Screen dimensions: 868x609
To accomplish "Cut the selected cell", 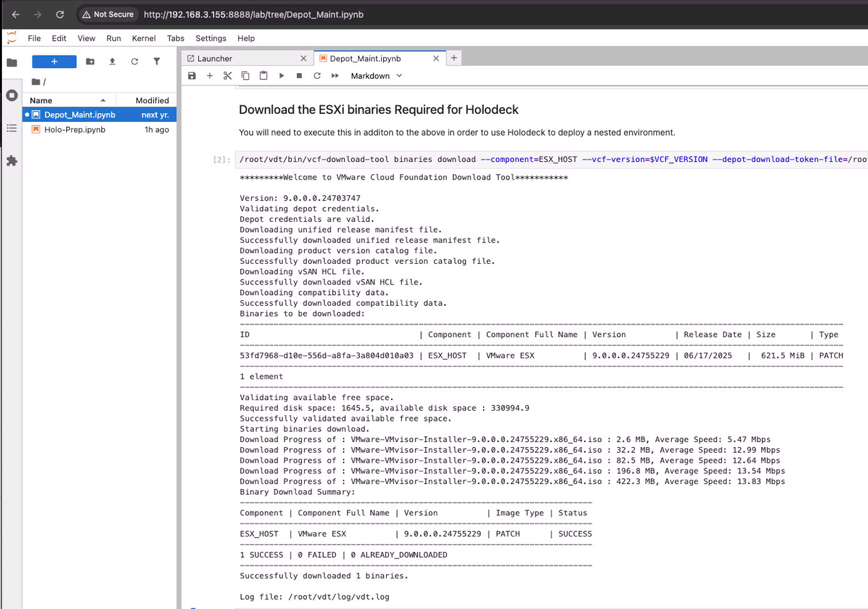I will tap(227, 76).
